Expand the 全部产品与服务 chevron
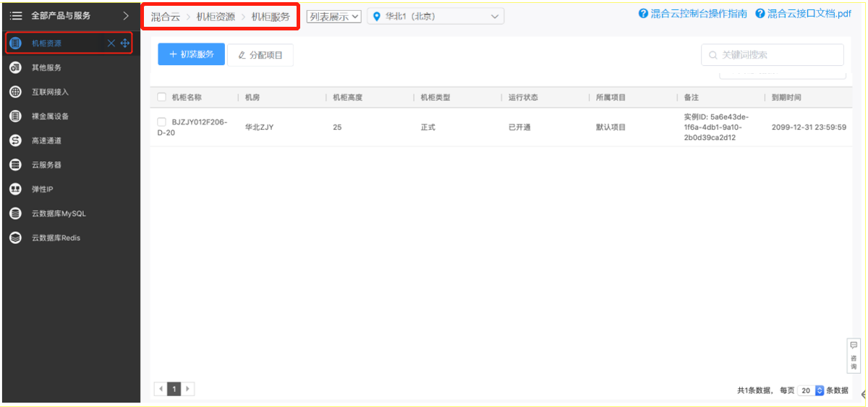 click(x=126, y=15)
